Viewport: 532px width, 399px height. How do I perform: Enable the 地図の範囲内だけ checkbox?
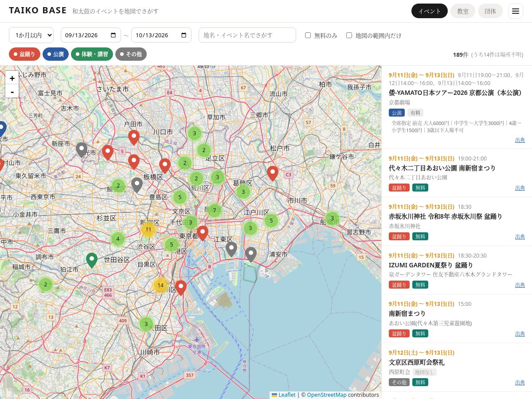click(349, 35)
